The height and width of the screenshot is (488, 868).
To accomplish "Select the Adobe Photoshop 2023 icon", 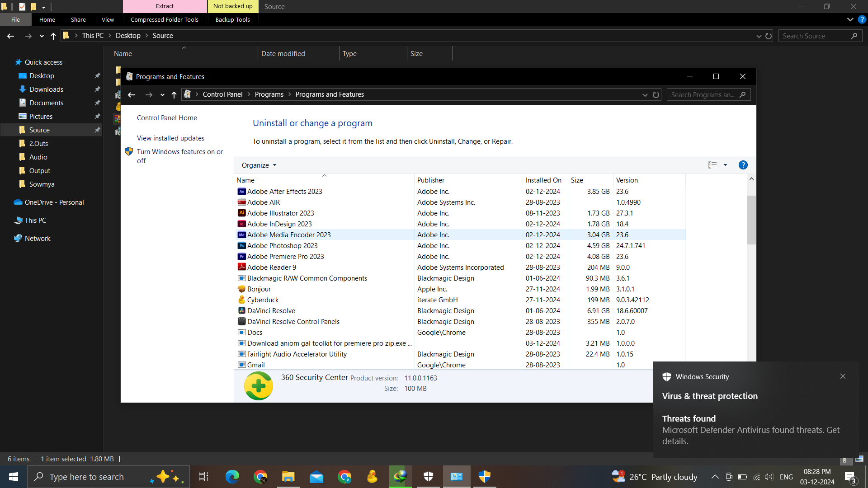I will pos(242,246).
